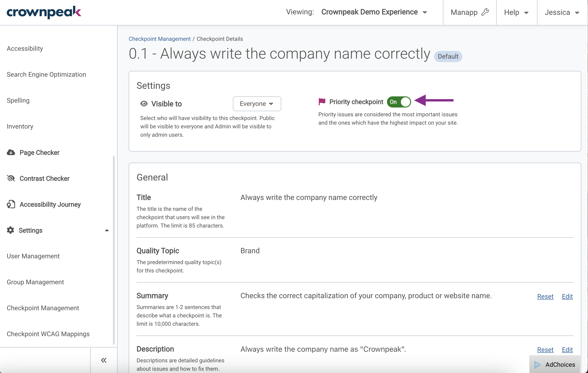Viewport: 588px width, 373px height.
Task: Turn off the Priority checkpoint toggle
Action: pyautogui.click(x=399, y=102)
